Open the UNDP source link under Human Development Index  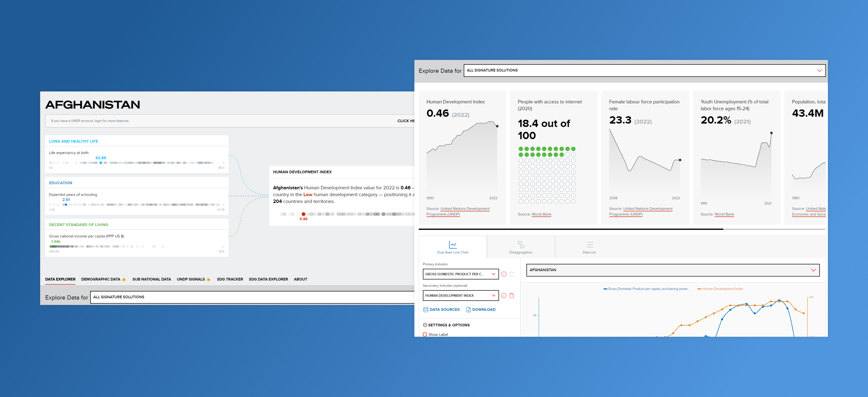pyautogui.click(x=458, y=211)
